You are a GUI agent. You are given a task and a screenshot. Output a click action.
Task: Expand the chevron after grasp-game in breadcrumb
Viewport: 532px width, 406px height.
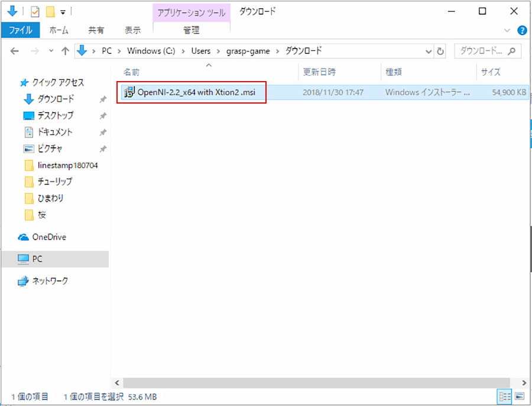pyautogui.click(x=278, y=51)
